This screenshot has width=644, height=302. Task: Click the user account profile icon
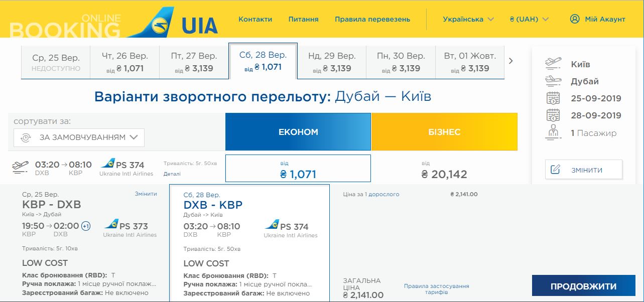(575, 19)
